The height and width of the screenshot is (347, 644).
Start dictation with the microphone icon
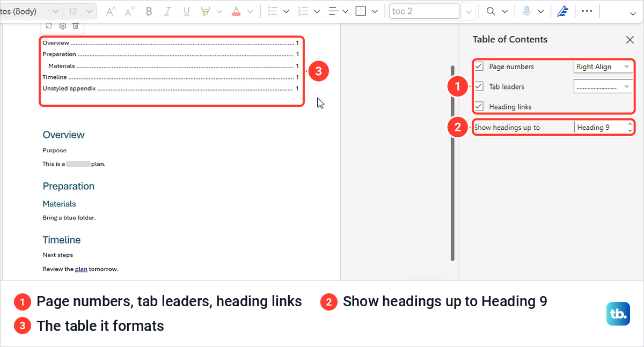(527, 11)
